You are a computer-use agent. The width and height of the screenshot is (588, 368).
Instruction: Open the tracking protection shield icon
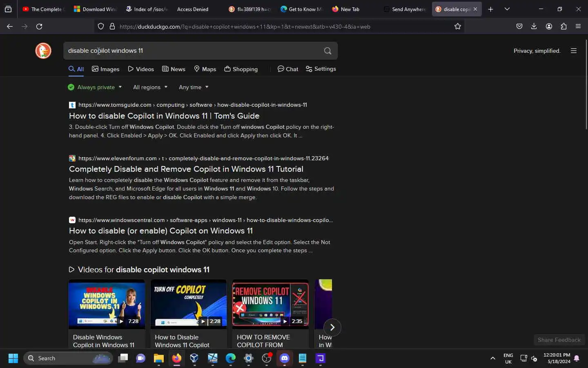click(101, 27)
